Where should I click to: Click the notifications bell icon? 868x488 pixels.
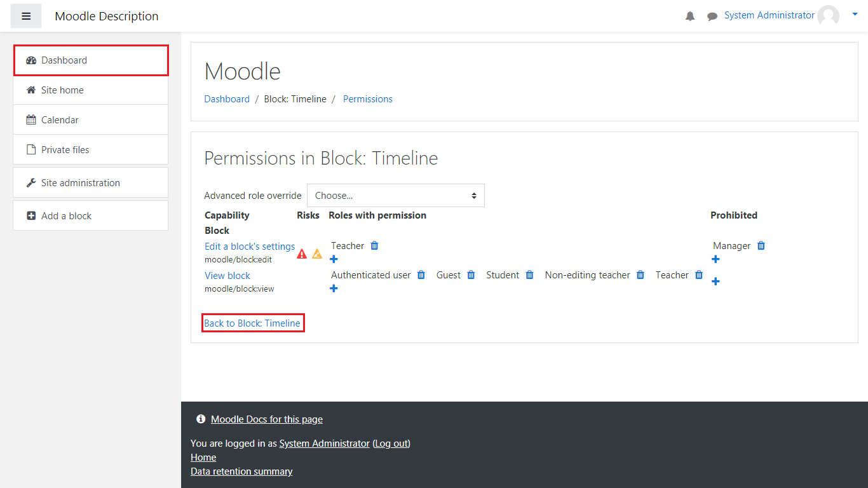click(x=690, y=17)
